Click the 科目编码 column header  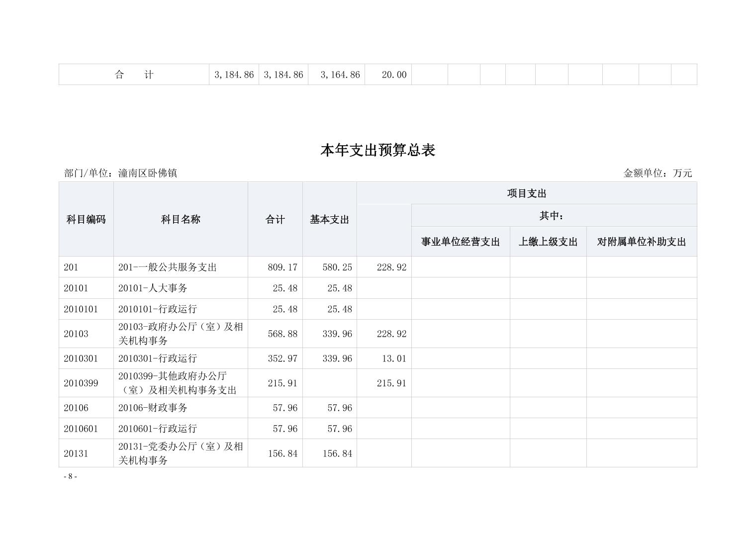tap(86, 219)
